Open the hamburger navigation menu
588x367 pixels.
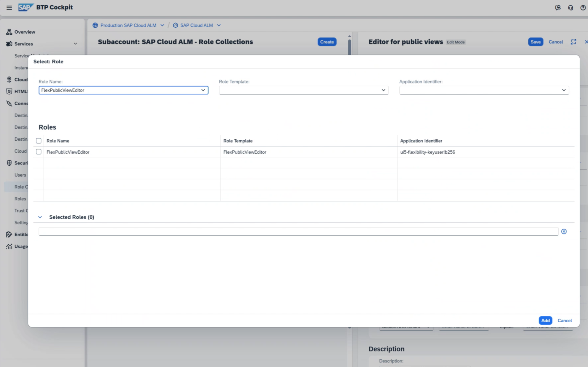click(9, 8)
